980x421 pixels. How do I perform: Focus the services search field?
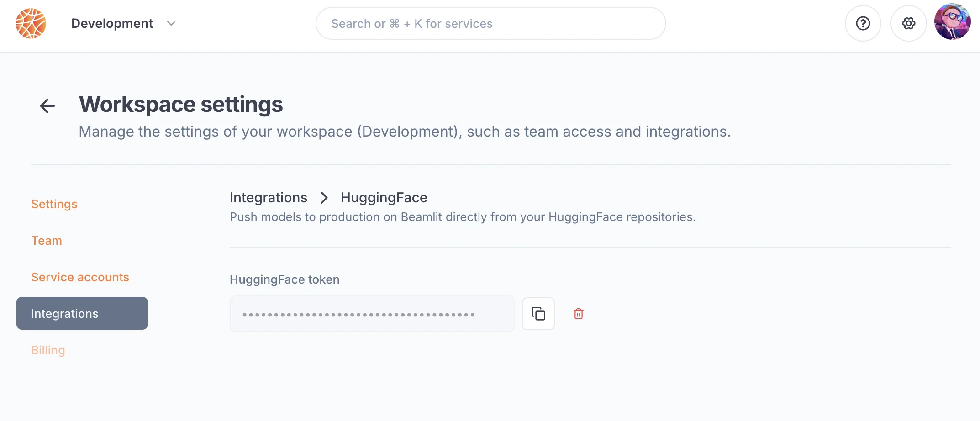tap(490, 23)
